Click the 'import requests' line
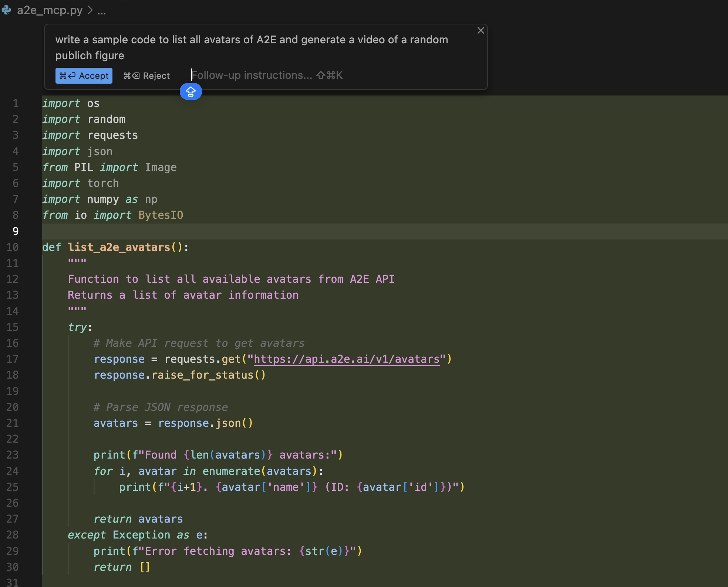The image size is (728, 587). [x=90, y=135]
